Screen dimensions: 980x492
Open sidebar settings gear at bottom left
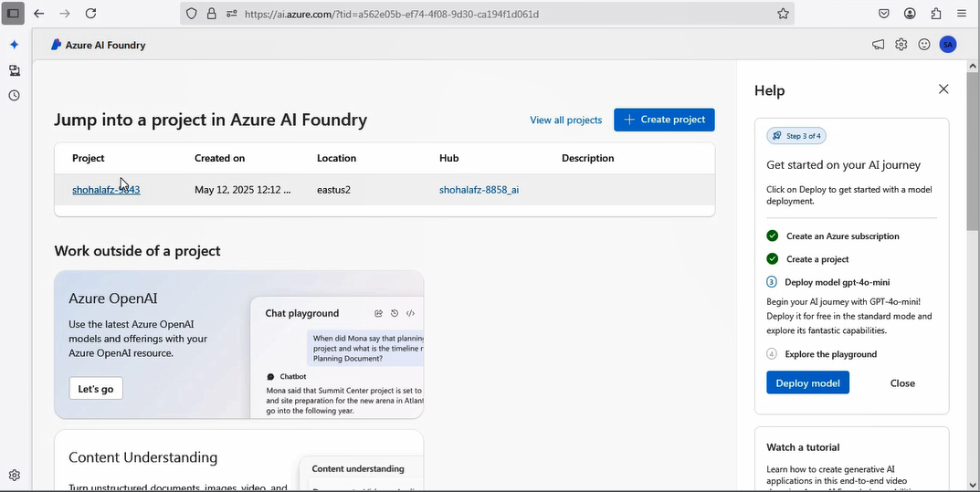14,476
